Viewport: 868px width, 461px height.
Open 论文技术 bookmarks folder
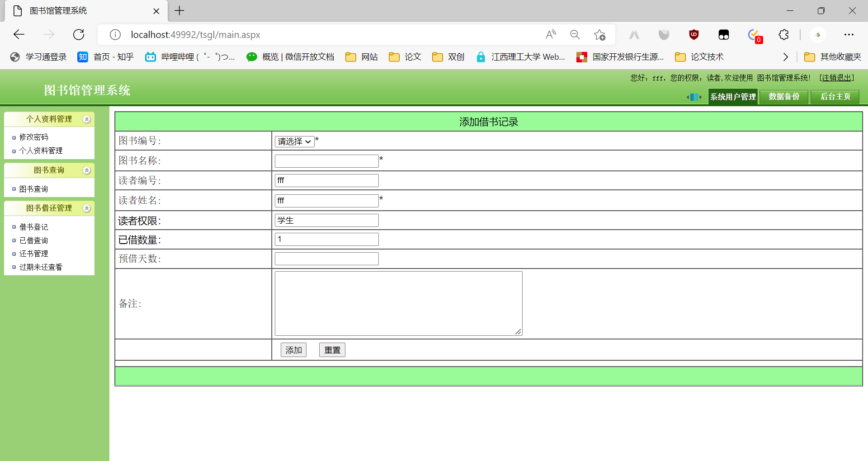click(x=699, y=57)
